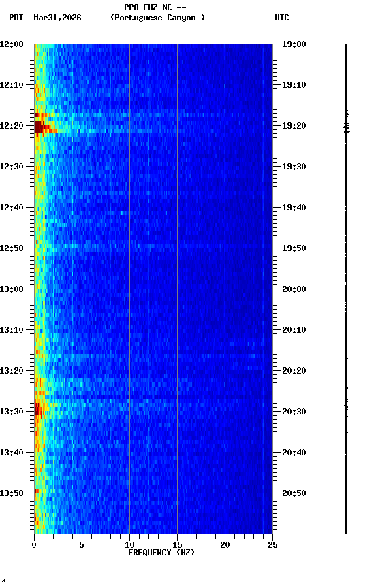Click the 20:20 UTC time label
376x588 pixels.
[294, 371]
